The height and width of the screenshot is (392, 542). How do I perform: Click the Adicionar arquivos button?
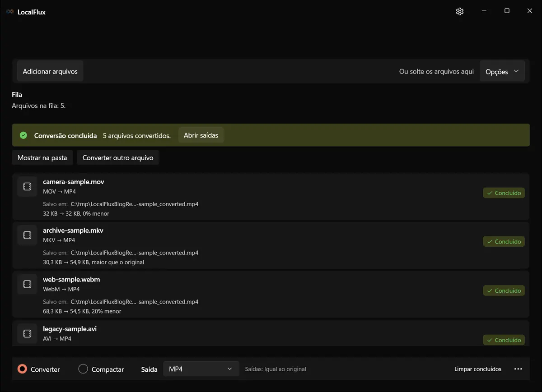(50, 71)
